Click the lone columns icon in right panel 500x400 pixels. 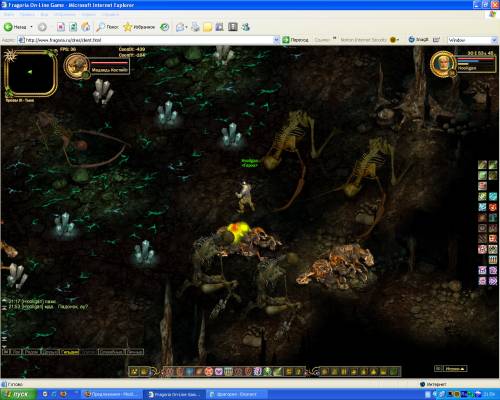[493, 260]
